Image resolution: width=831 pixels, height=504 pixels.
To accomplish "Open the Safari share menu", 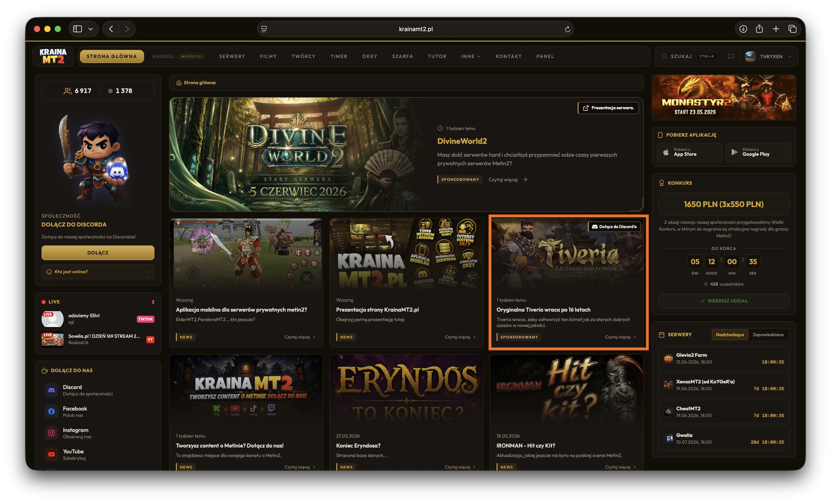I will pyautogui.click(x=759, y=29).
